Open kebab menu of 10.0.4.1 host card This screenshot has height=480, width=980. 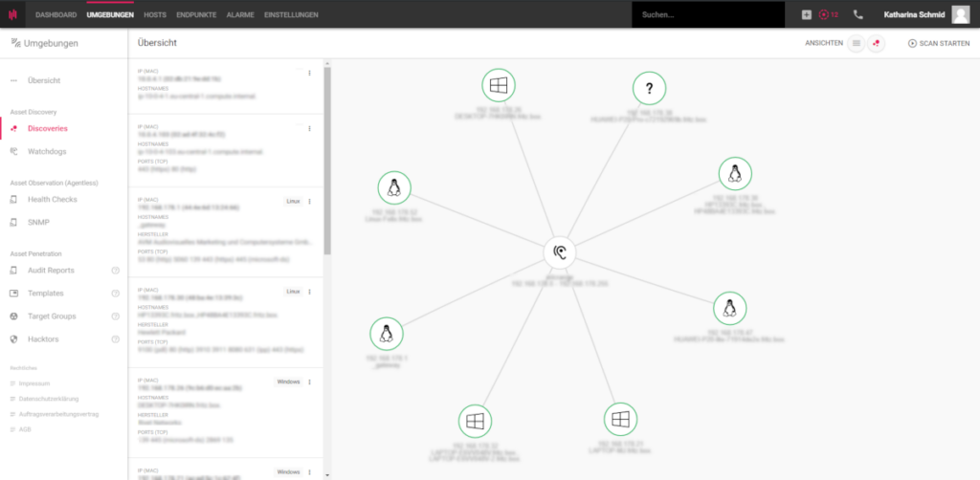[x=309, y=73]
